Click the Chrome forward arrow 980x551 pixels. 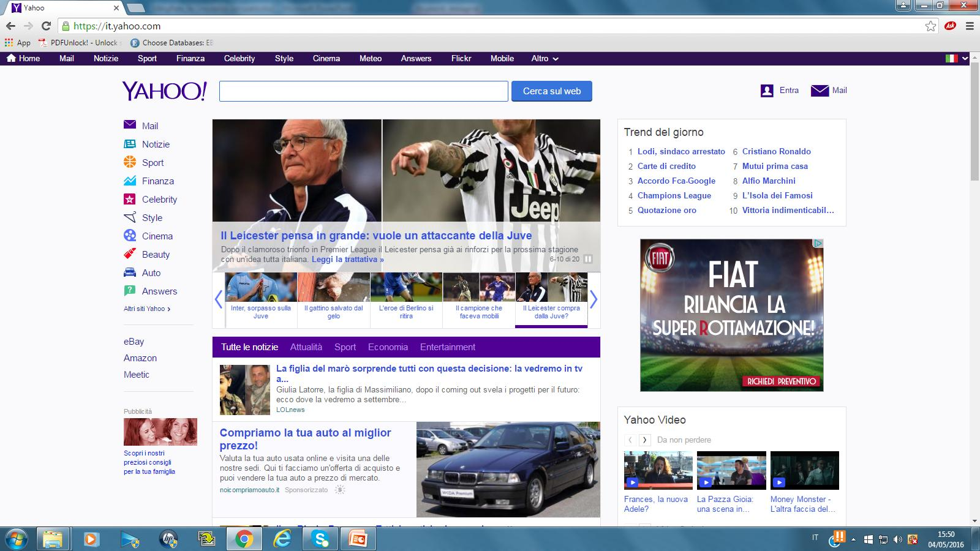click(28, 26)
